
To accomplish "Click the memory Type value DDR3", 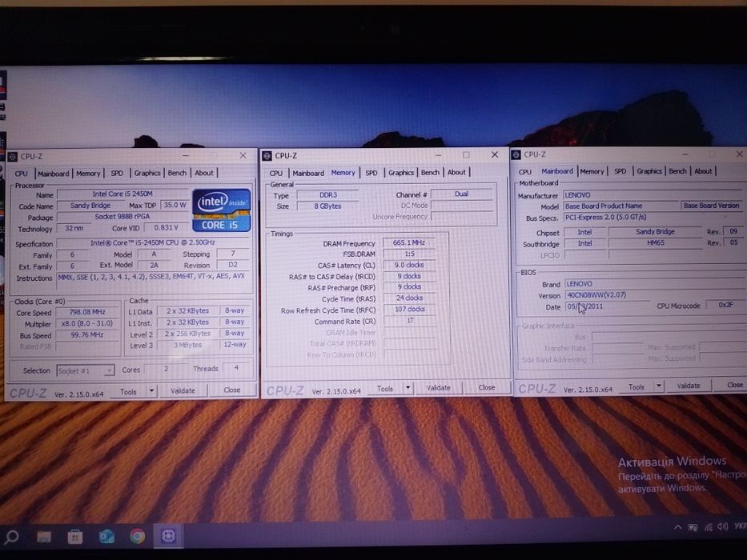I will 327,194.
